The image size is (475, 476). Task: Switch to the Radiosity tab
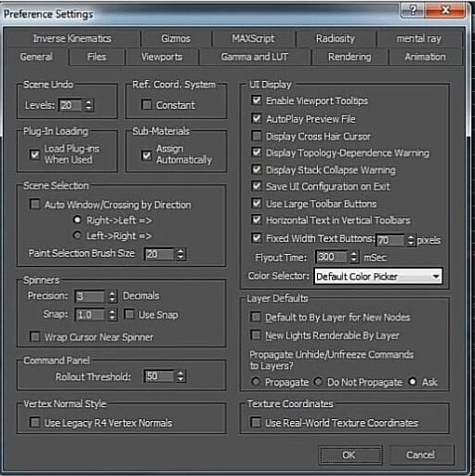point(336,38)
